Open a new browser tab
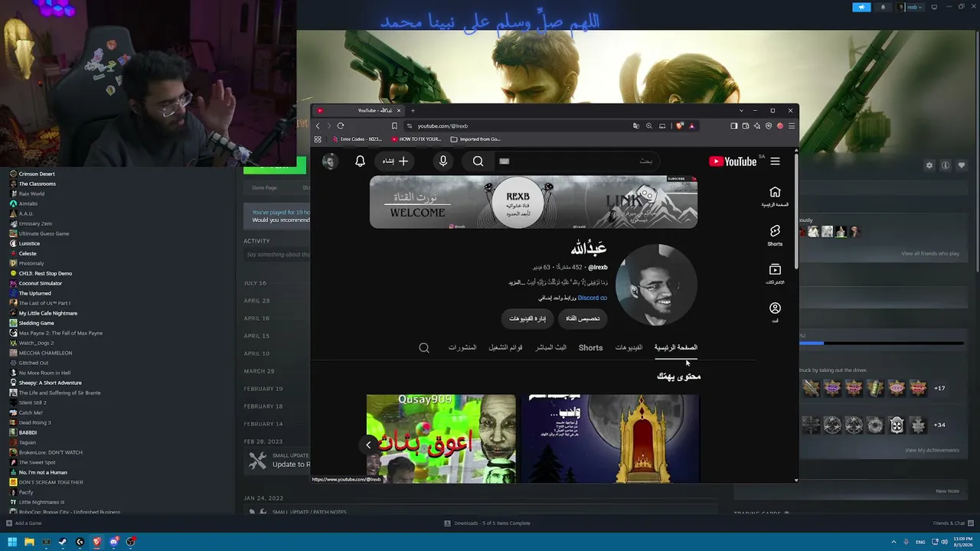 click(x=413, y=111)
